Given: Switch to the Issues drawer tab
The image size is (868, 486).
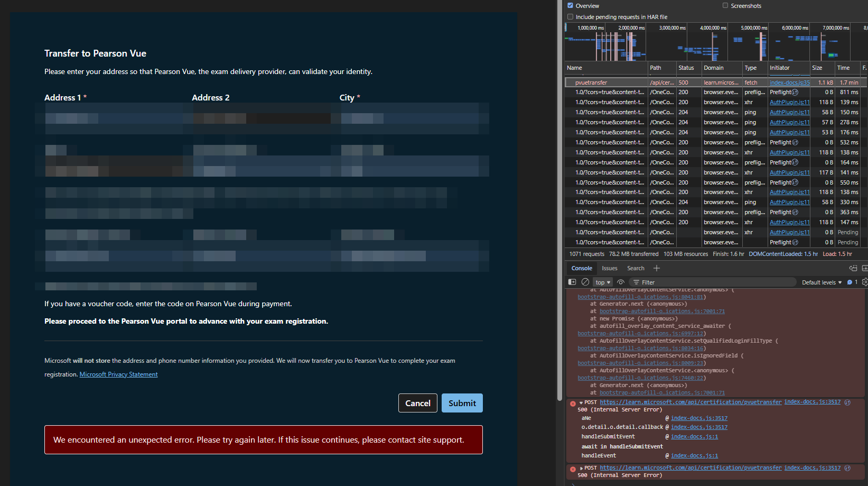Looking at the screenshot, I should click(x=610, y=268).
